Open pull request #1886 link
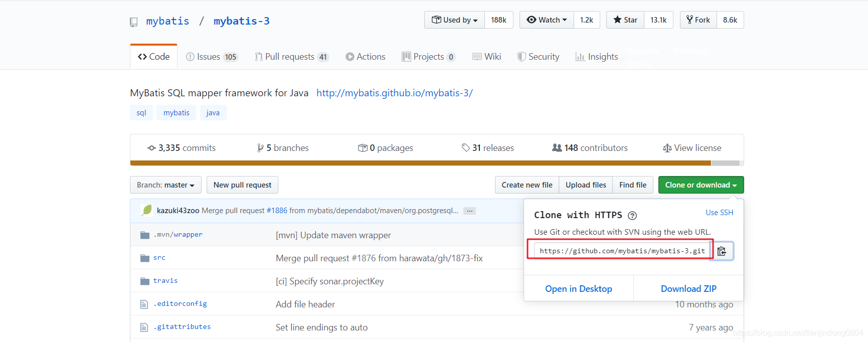 click(x=277, y=211)
